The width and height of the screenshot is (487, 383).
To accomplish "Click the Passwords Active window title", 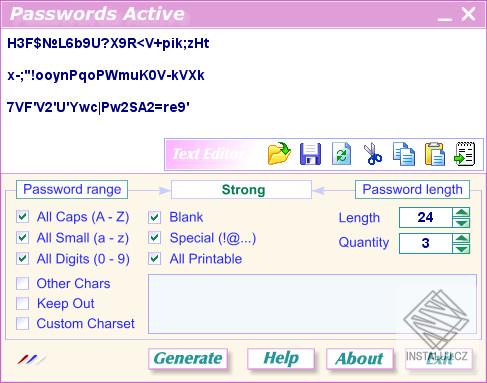I will (97, 14).
